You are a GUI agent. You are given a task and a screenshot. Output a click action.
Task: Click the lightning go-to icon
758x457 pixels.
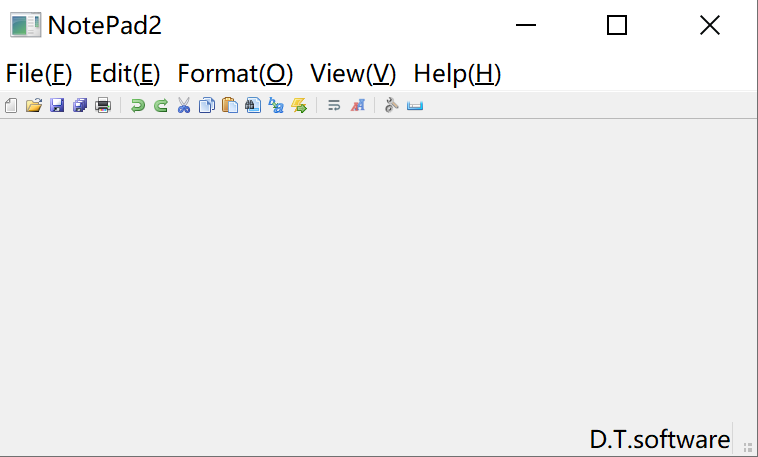point(299,105)
